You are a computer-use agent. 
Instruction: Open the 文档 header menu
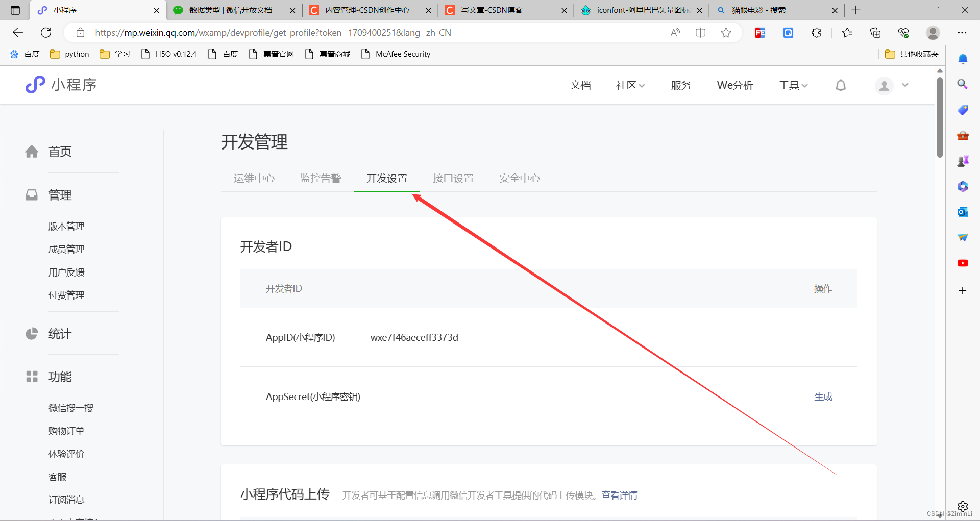click(x=580, y=85)
